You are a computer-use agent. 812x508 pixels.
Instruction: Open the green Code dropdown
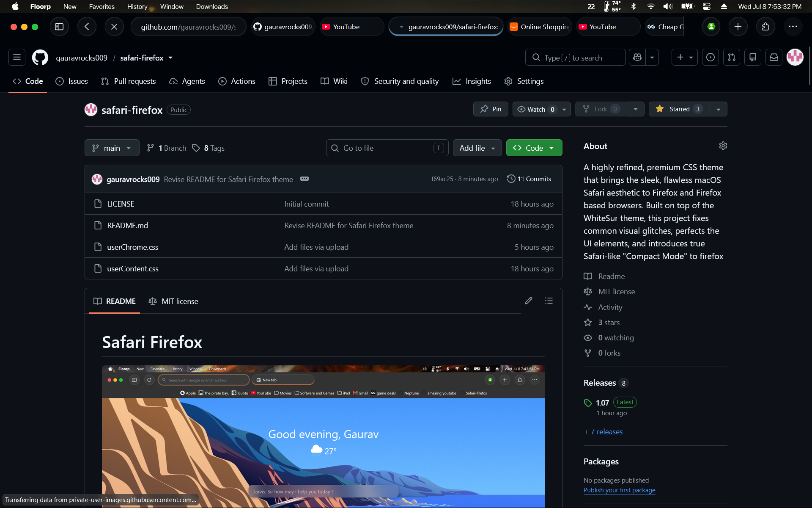point(534,148)
